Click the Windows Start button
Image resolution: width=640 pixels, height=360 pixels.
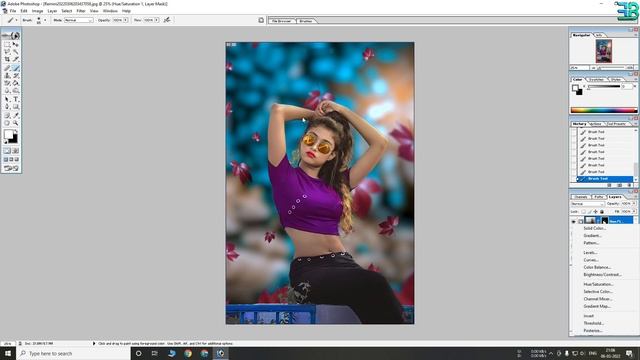(8, 353)
